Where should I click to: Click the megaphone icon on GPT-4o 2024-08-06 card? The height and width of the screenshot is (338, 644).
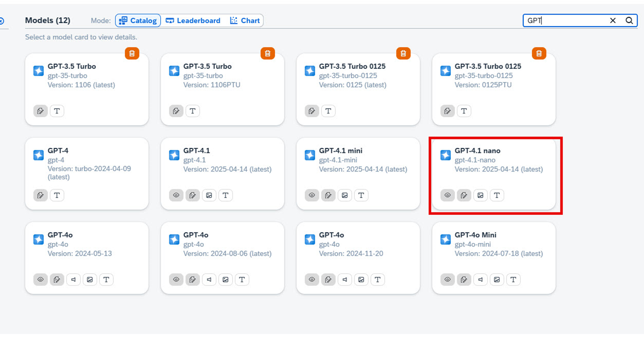click(209, 280)
